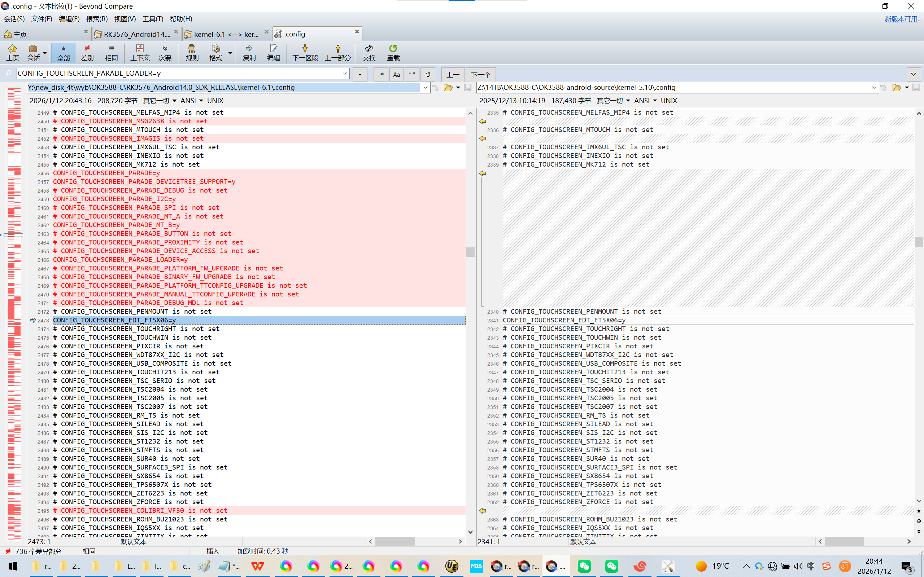Open the 工具(T) menu
This screenshot has width=924, height=577.
(x=152, y=19)
